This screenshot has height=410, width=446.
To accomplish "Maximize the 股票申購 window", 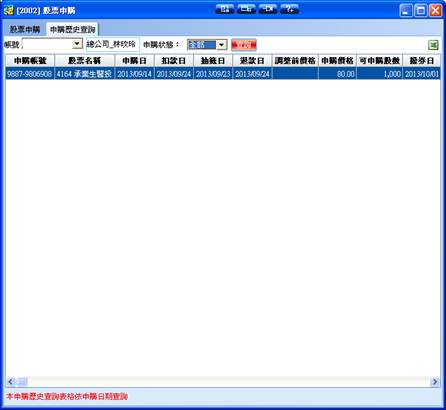I will click(x=421, y=10).
